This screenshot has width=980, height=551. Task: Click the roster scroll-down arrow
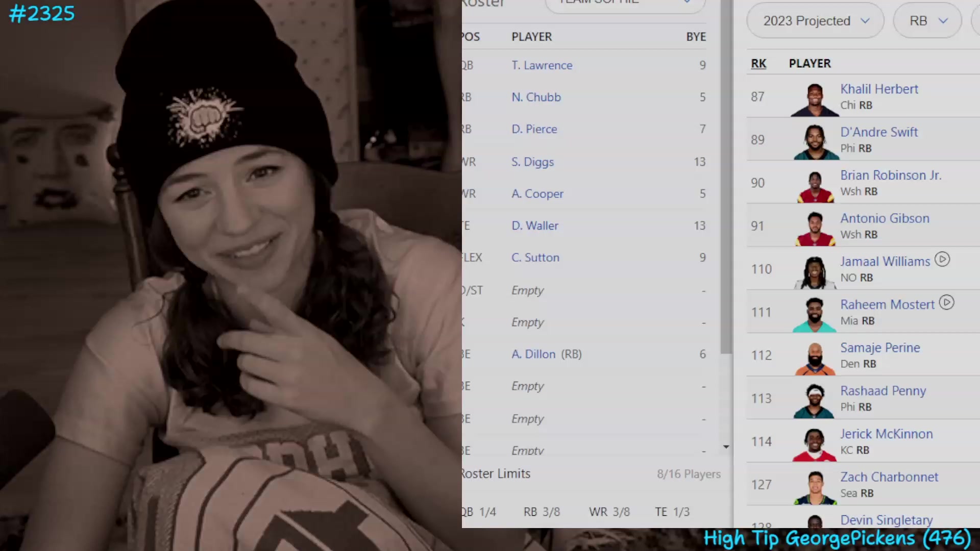(726, 447)
